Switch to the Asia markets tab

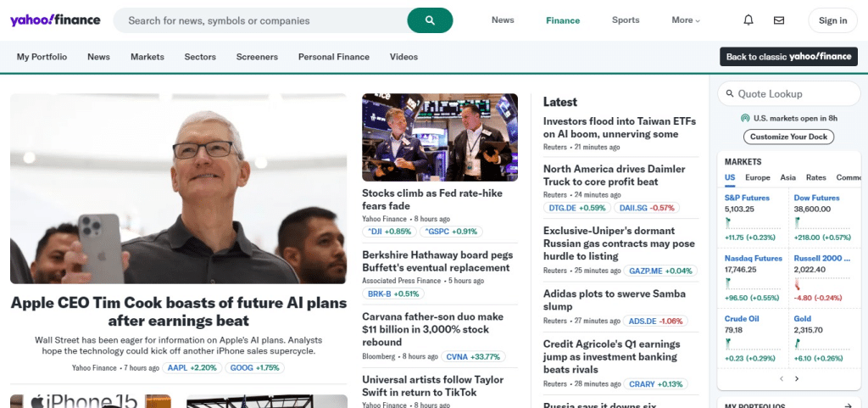[787, 177]
